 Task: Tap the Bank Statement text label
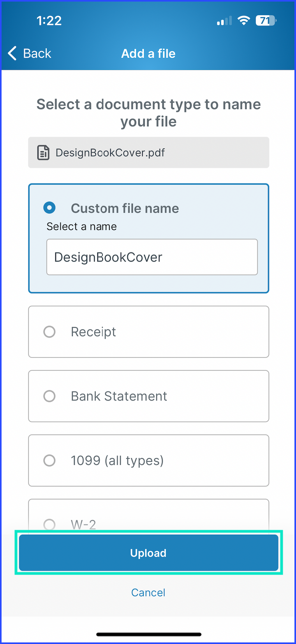119,396
